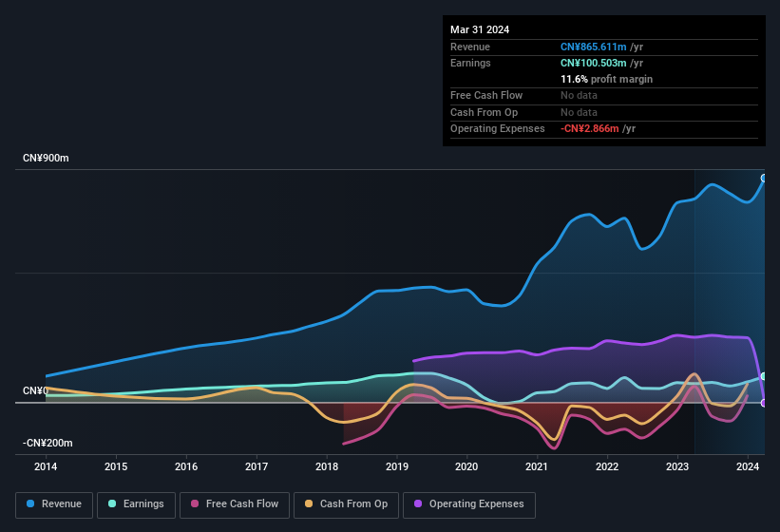The height and width of the screenshot is (532, 780).
Task: Click the pink Free Cash Flow legend dot
Action: (x=195, y=503)
